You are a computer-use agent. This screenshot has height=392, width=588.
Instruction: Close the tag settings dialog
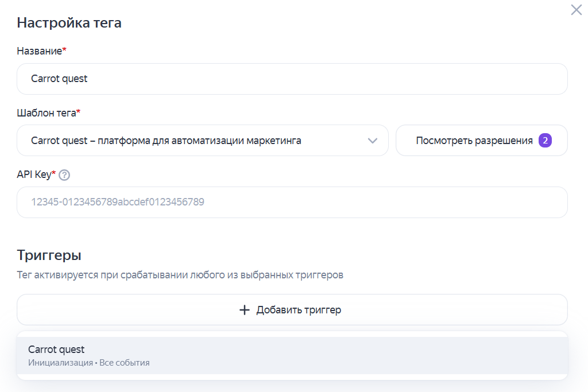[x=576, y=10]
